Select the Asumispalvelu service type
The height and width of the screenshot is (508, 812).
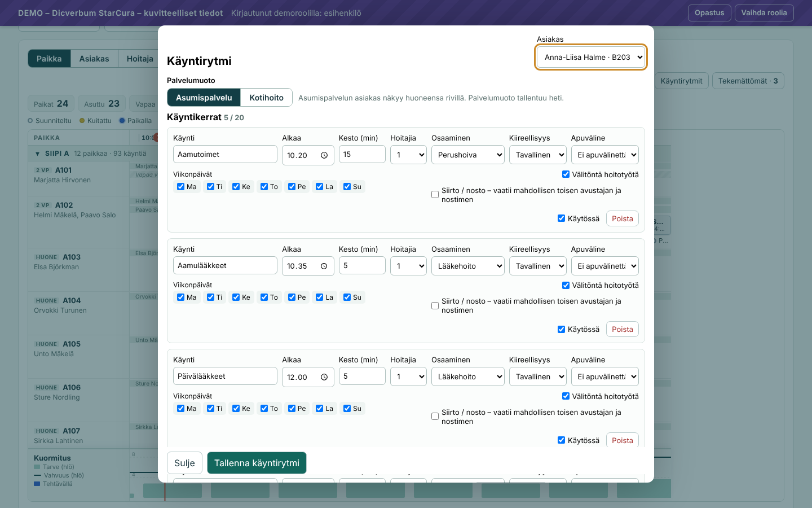click(204, 98)
